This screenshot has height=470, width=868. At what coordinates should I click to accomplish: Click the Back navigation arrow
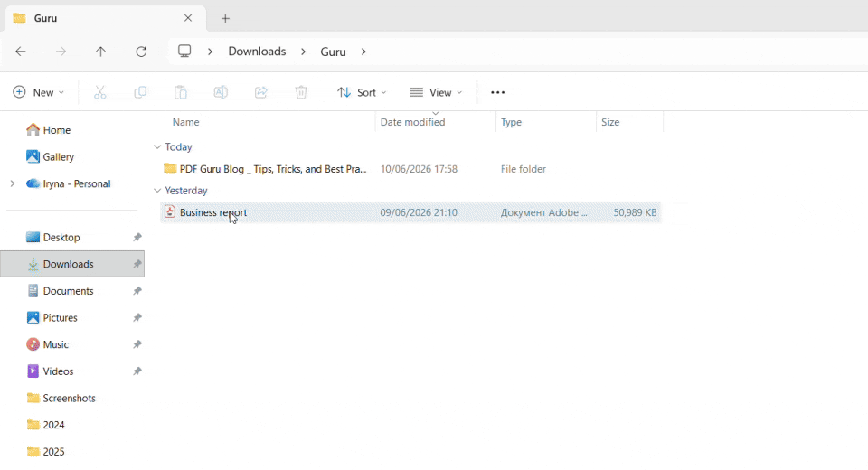click(21, 52)
